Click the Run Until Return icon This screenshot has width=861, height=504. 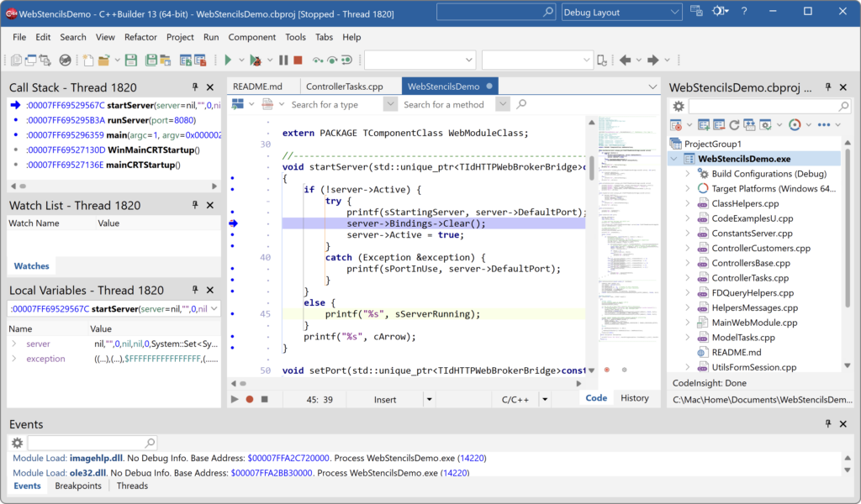click(346, 60)
